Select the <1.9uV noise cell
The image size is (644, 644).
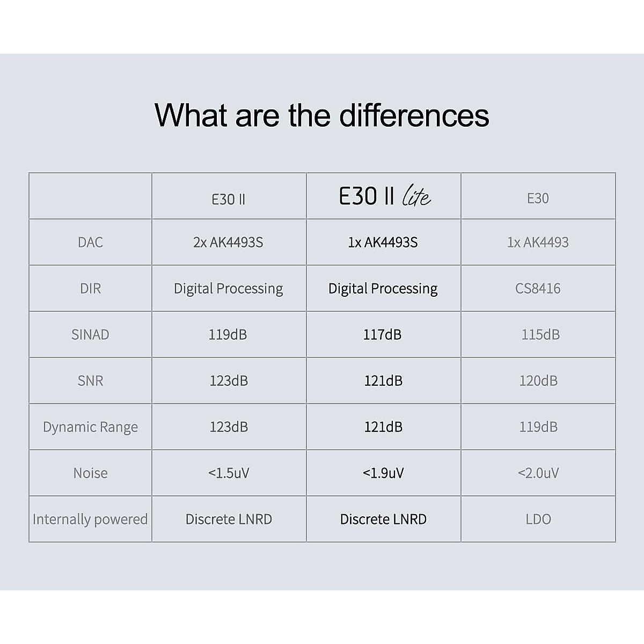pyautogui.click(x=383, y=473)
